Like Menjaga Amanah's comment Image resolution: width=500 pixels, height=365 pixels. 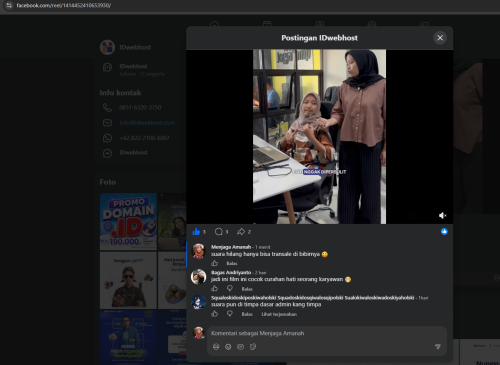click(x=214, y=263)
